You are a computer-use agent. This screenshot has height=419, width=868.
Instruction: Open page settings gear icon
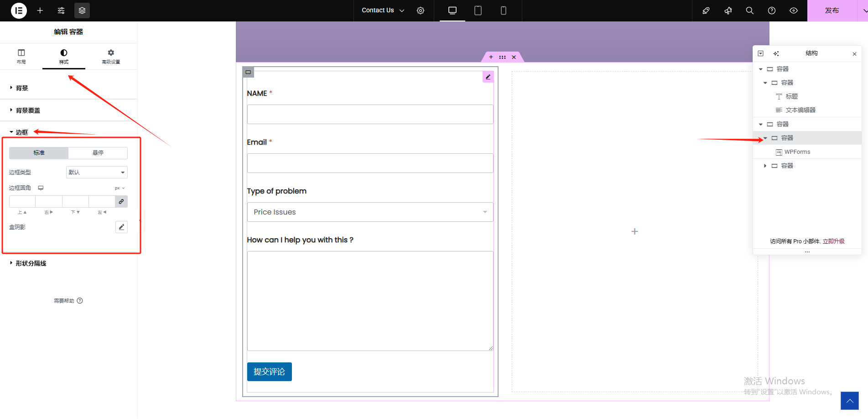pos(421,10)
